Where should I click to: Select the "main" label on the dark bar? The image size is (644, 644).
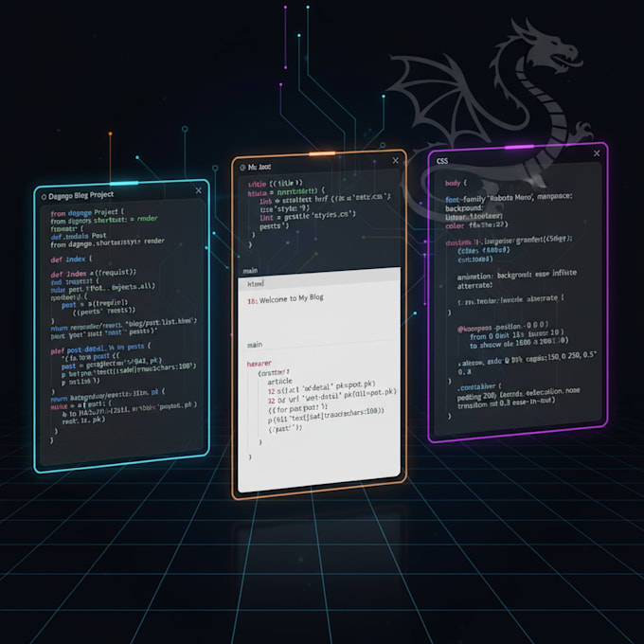pyautogui.click(x=250, y=271)
